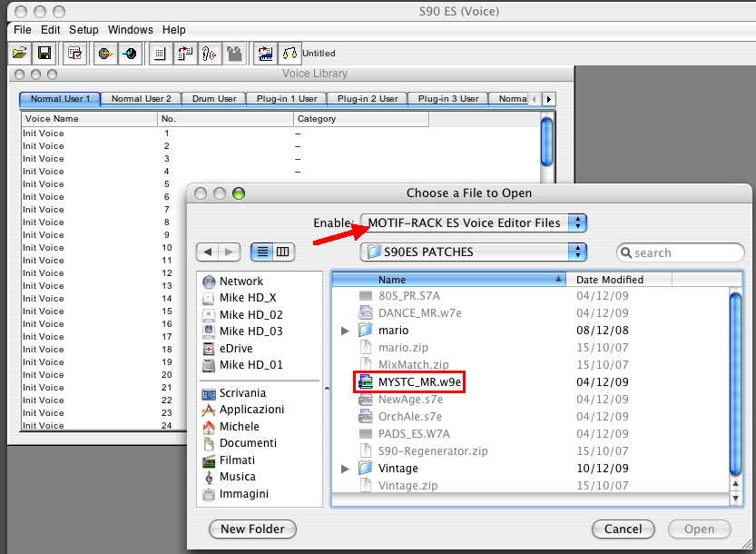Click the transmit bulk data toolbar icon
756x554 pixels.
[105, 53]
